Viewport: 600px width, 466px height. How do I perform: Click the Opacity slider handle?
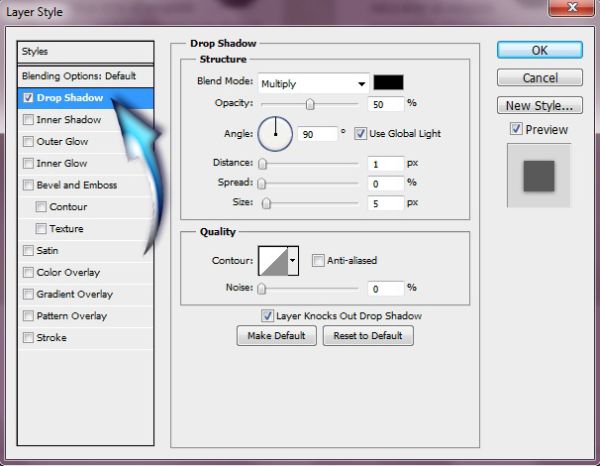(x=310, y=104)
